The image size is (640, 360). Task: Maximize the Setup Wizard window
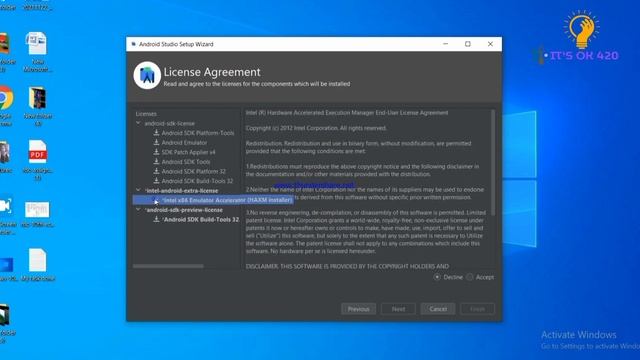click(468, 44)
